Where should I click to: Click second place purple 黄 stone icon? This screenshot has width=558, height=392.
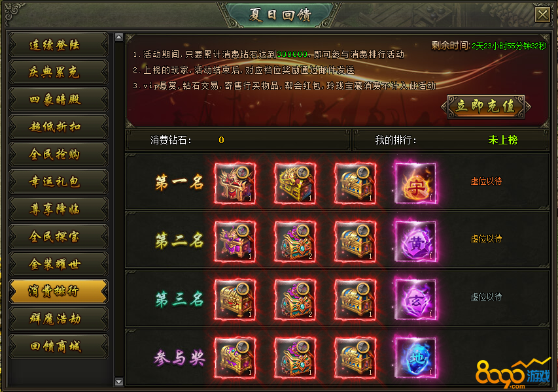(415, 242)
